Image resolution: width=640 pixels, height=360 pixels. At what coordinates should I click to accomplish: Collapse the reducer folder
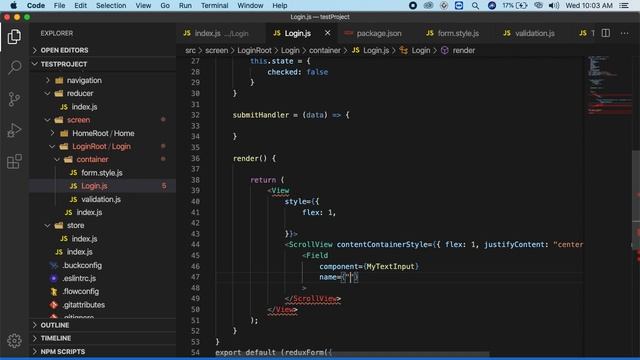(x=47, y=93)
